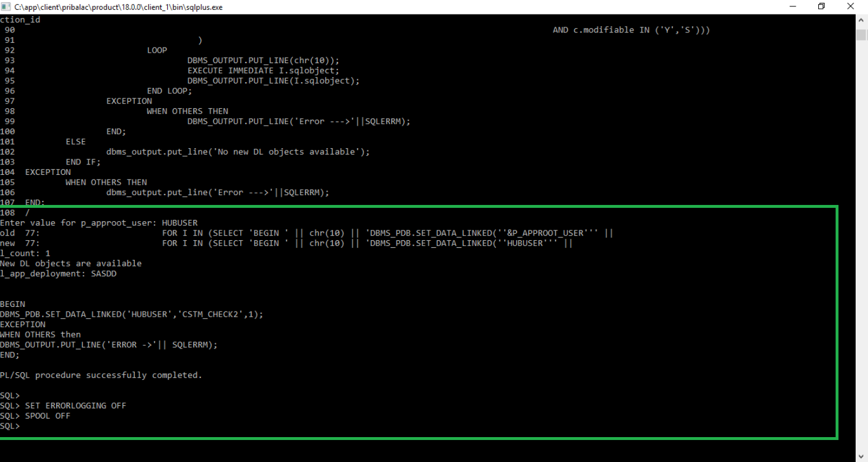Viewport: 868px width, 462px height.
Task: Maximize the SQL*Plus console window
Action: pos(821,6)
